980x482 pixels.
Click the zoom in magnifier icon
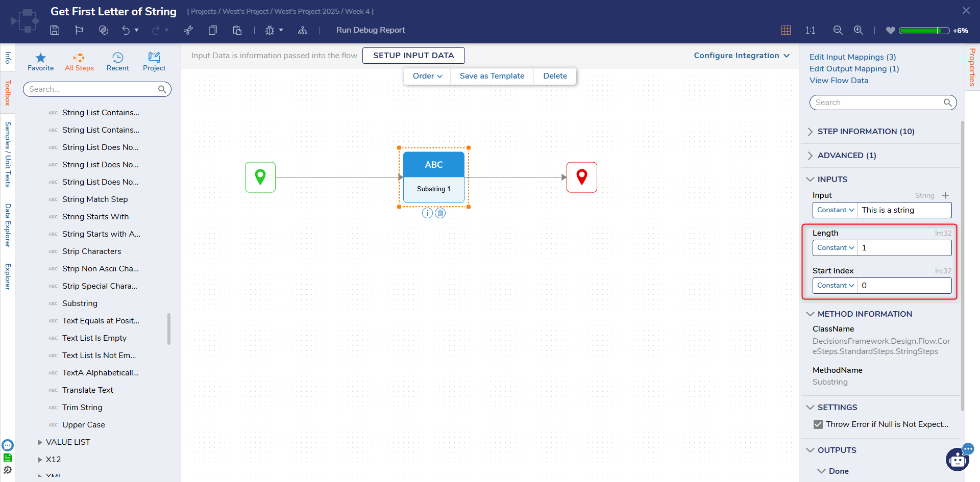tap(859, 30)
